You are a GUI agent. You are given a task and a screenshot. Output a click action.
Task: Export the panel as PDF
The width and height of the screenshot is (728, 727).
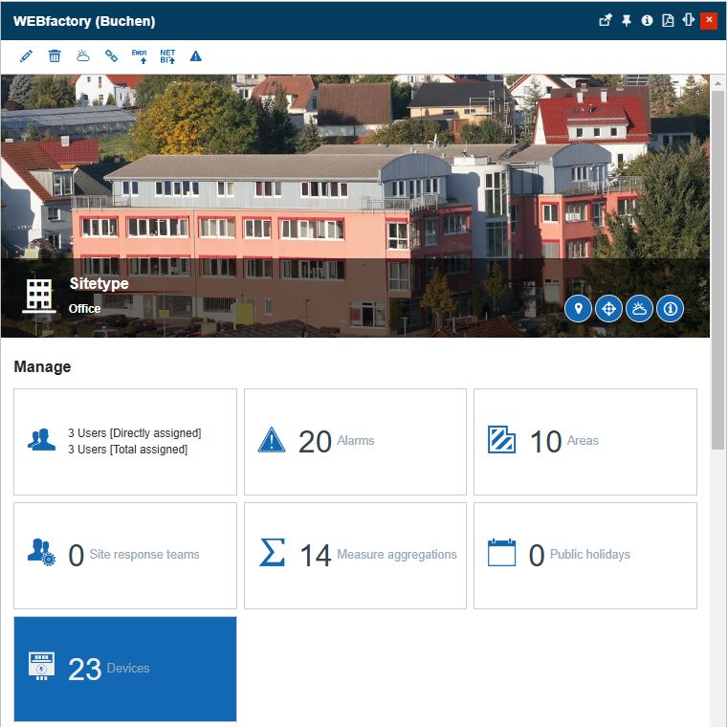pyautogui.click(x=668, y=20)
